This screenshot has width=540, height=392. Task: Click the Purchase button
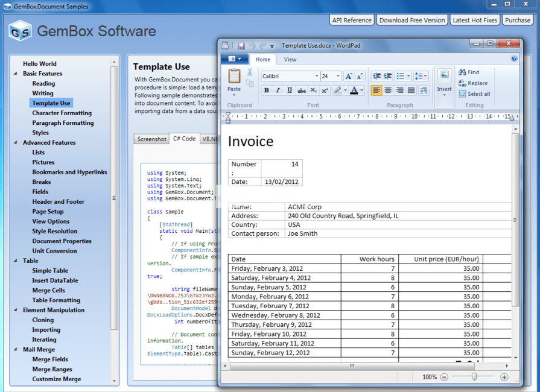(518, 21)
